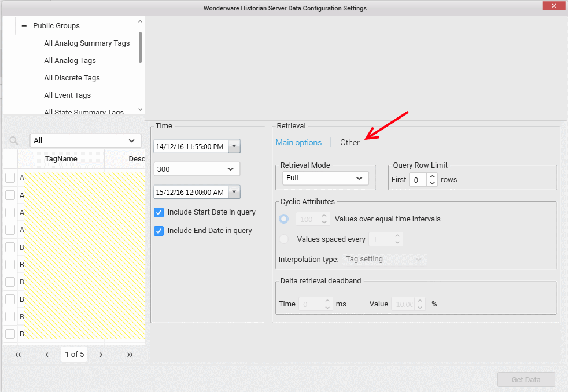568x392 pixels.
Task: Click the tag search magnifier icon
Action: click(x=14, y=140)
